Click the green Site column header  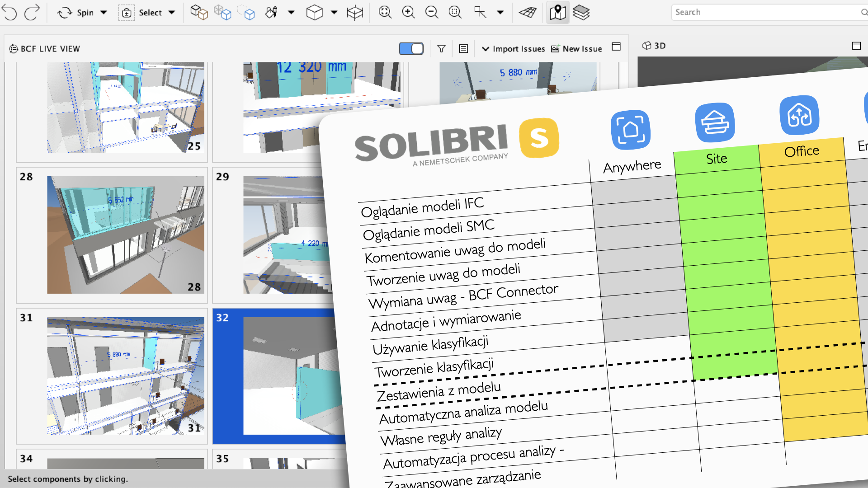click(x=717, y=159)
